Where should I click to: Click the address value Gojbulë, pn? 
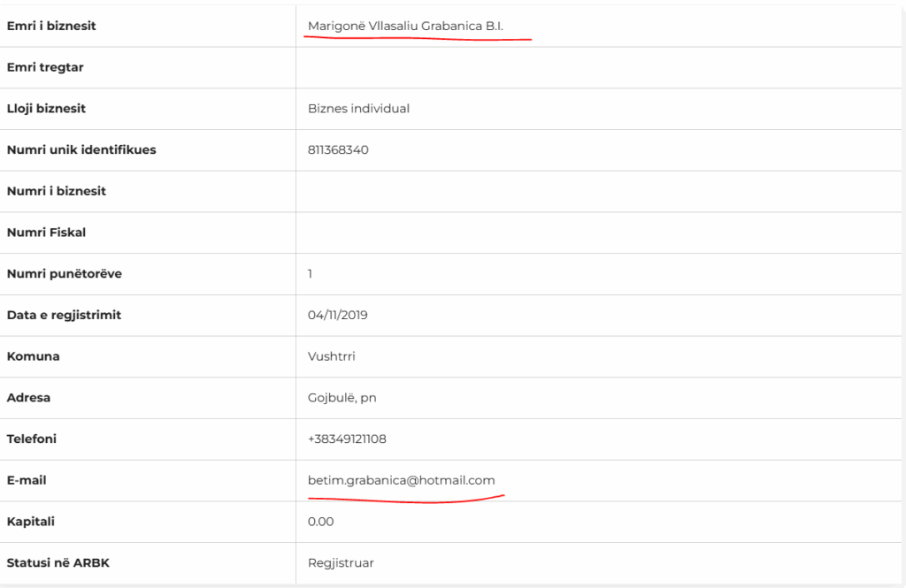(342, 398)
